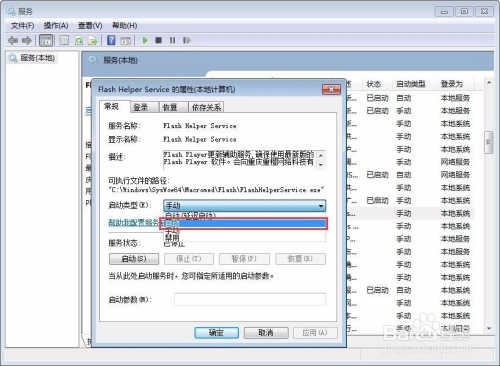
Task: Click the 启动(S) service button
Action: point(134,259)
